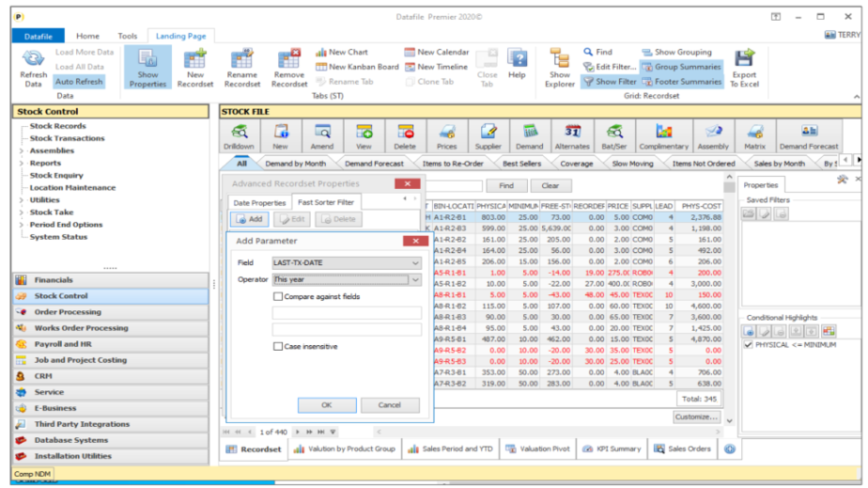
Task: Click the Customize... button
Action: (696, 417)
